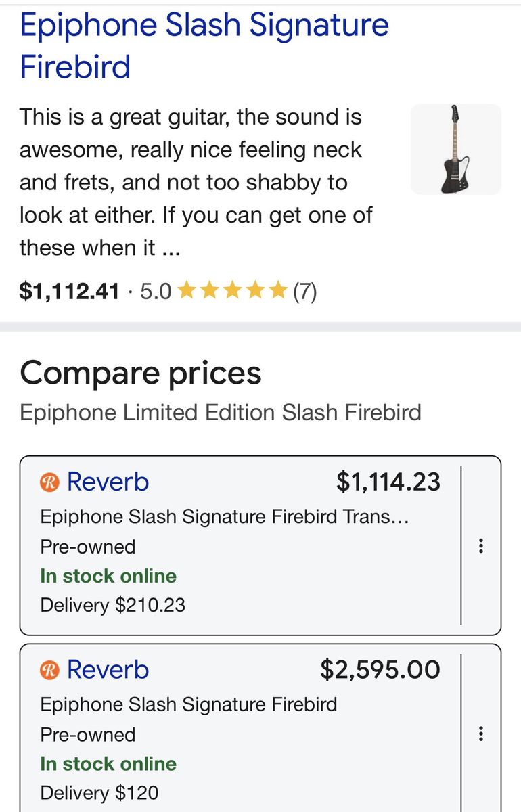Open three-dot menu for the $1,114.23 listing
Image resolution: width=521 pixels, height=812 pixels.
point(480,545)
